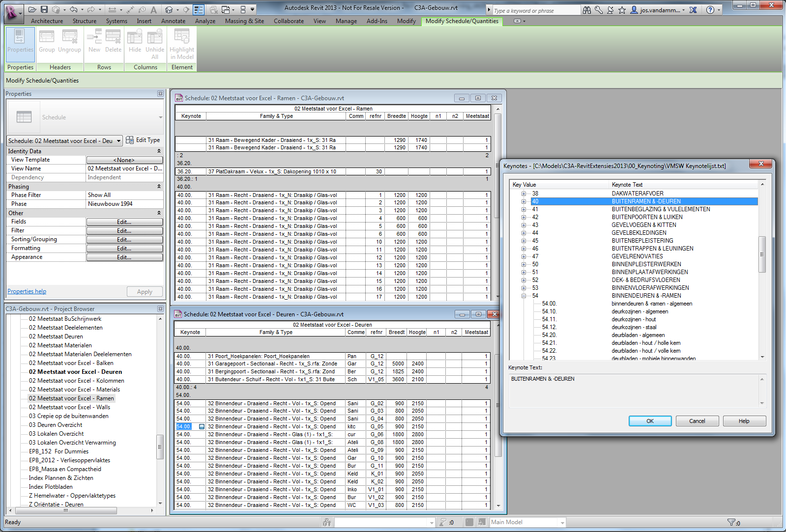Click the Edit button for Sorting/Grouping
Screen dimensions: 786x532
(x=124, y=240)
